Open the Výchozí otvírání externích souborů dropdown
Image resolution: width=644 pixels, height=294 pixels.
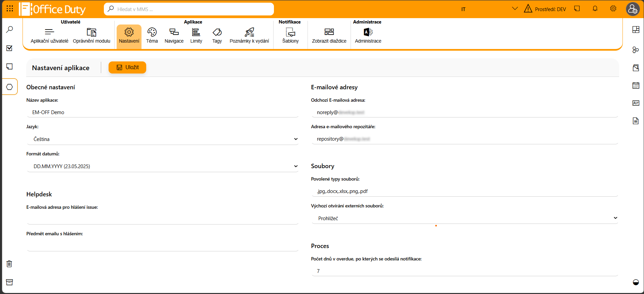point(465,218)
